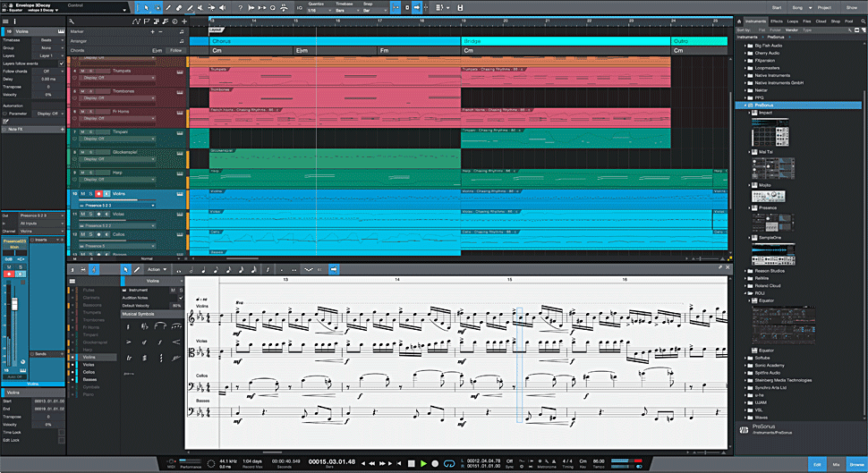
Task: Switch to Files browser tab
Action: [x=806, y=21]
